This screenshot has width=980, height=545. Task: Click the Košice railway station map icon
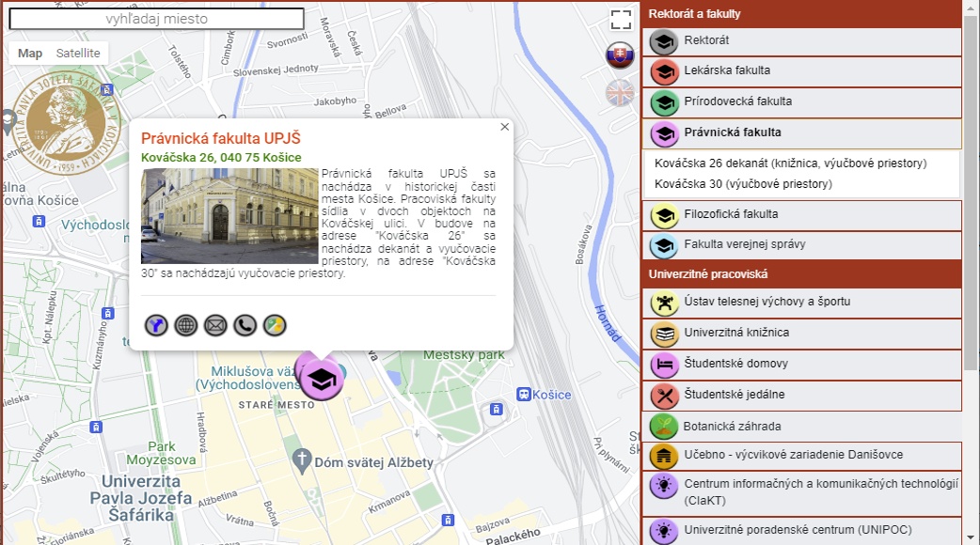[524, 395]
